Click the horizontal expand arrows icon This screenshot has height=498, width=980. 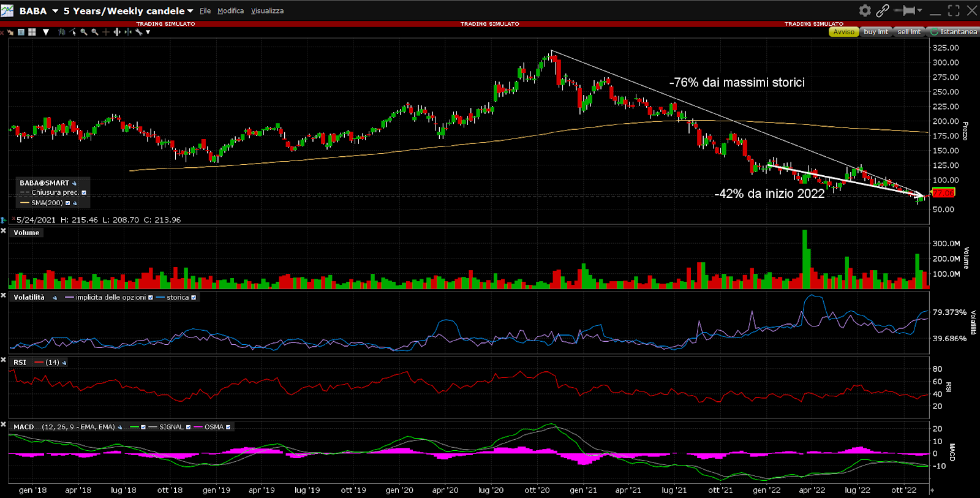(x=117, y=32)
